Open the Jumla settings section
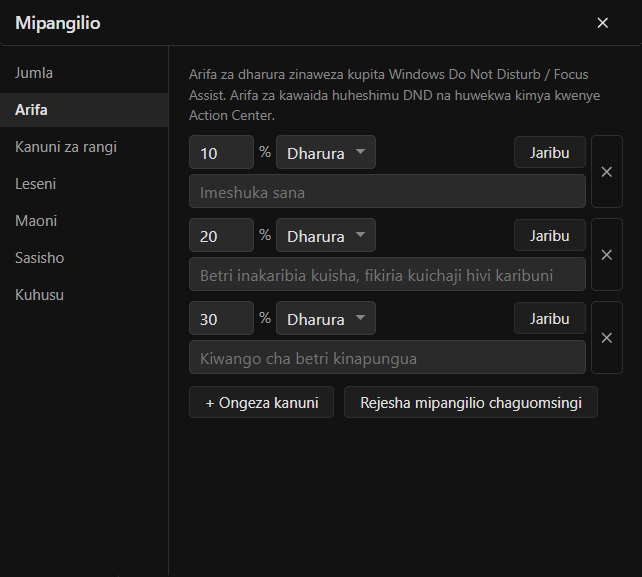 84,73
